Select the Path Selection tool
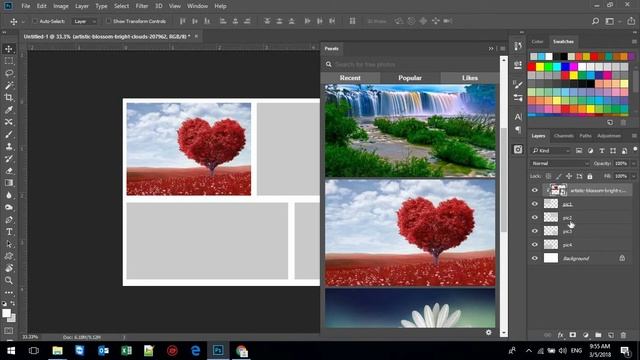Viewport: 640px width, 360px height. click(x=9, y=244)
